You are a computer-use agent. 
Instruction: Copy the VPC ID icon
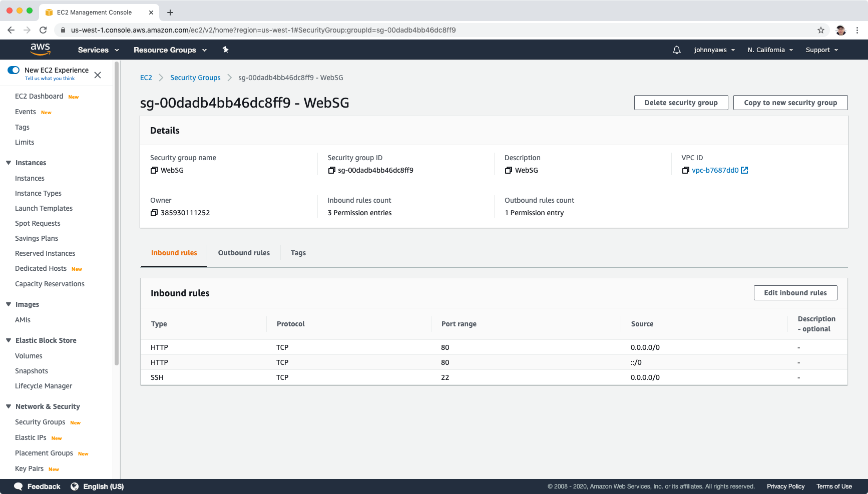[x=686, y=170]
